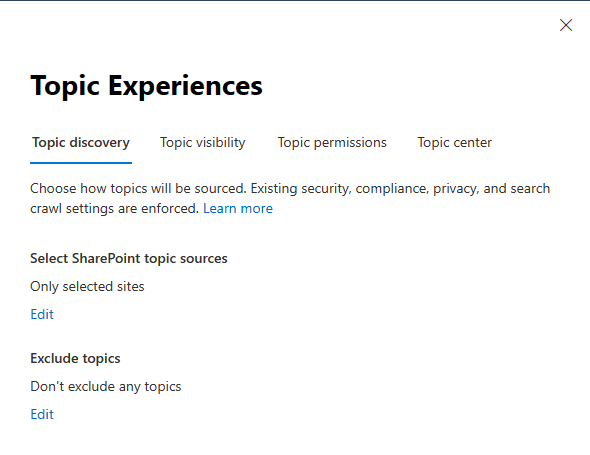Dismiss the dialog with the X icon
The height and width of the screenshot is (455, 590).
coord(566,25)
